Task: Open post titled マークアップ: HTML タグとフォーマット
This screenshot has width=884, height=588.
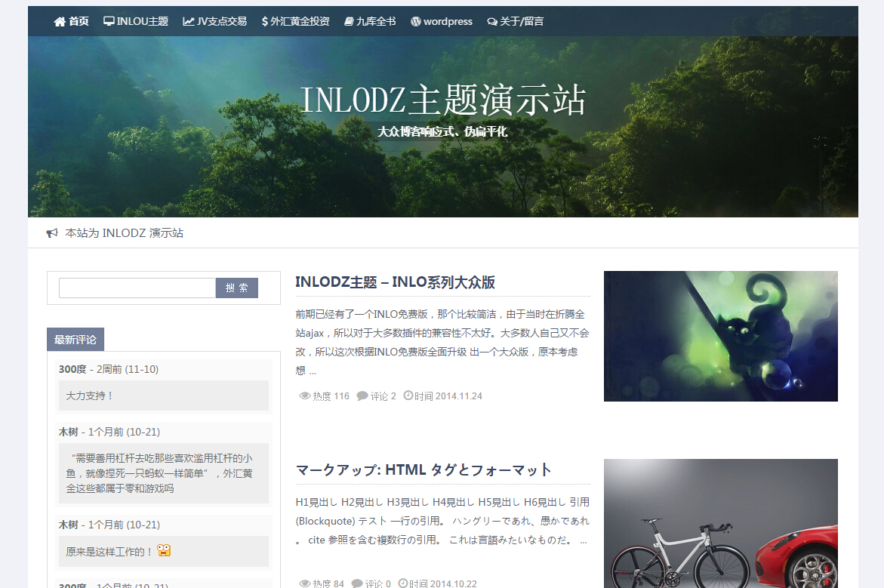Action: 424,470
